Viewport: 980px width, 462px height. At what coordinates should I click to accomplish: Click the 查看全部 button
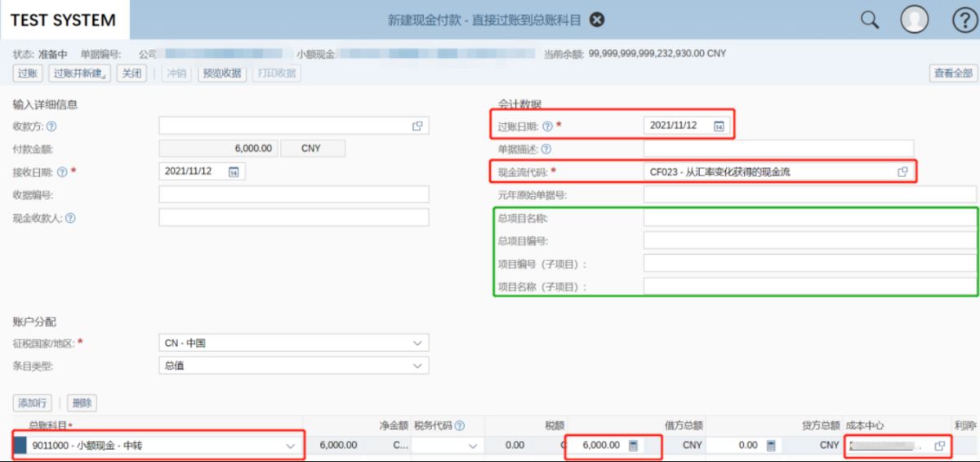click(953, 73)
